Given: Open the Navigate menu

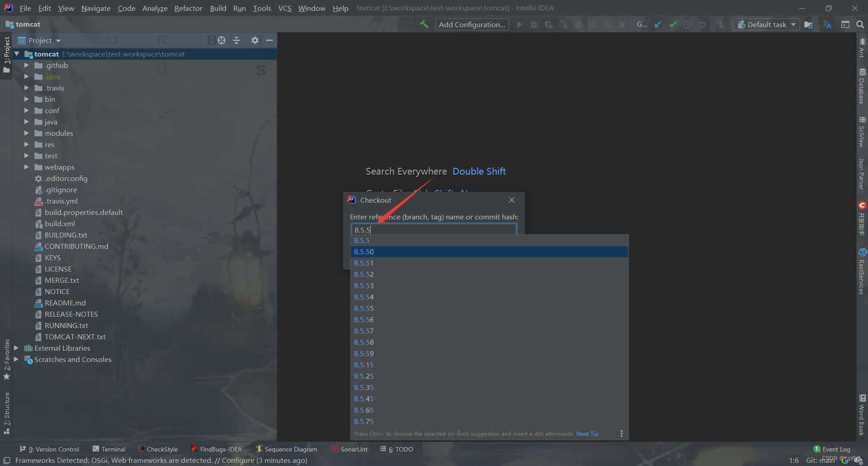Looking at the screenshot, I should pos(96,8).
